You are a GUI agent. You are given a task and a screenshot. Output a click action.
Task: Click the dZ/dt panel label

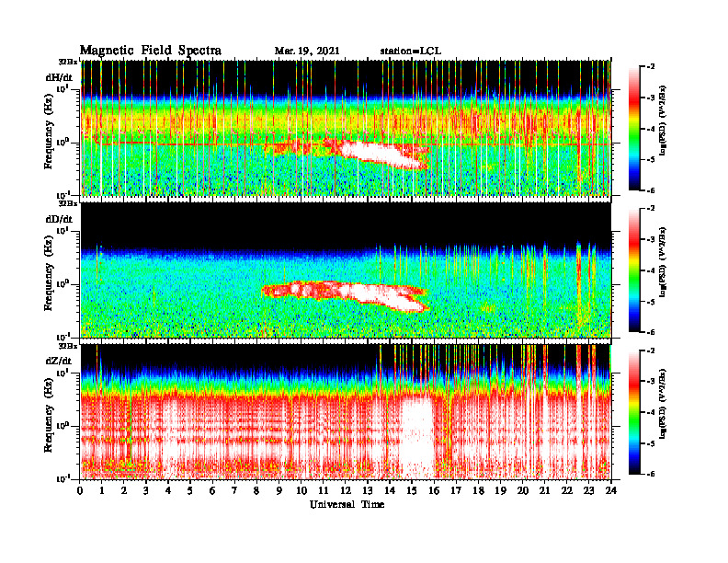click(59, 361)
